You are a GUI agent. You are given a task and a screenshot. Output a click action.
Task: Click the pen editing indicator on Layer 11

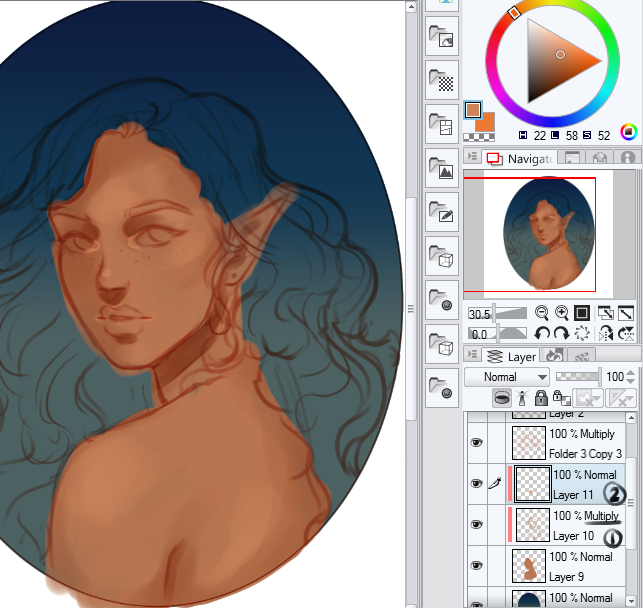click(x=495, y=483)
